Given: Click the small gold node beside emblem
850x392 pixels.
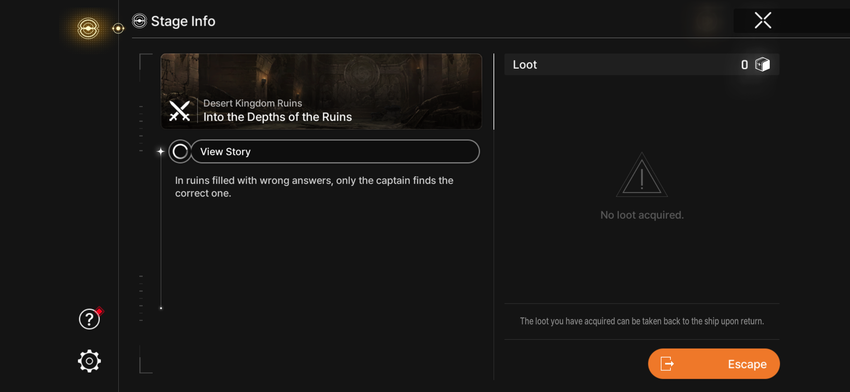Looking at the screenshot, I should 118,28.
